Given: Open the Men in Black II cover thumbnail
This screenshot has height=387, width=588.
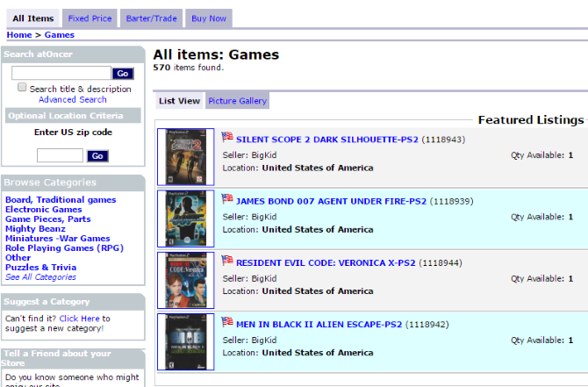Looking at the screenshot, I should point(186,341).
